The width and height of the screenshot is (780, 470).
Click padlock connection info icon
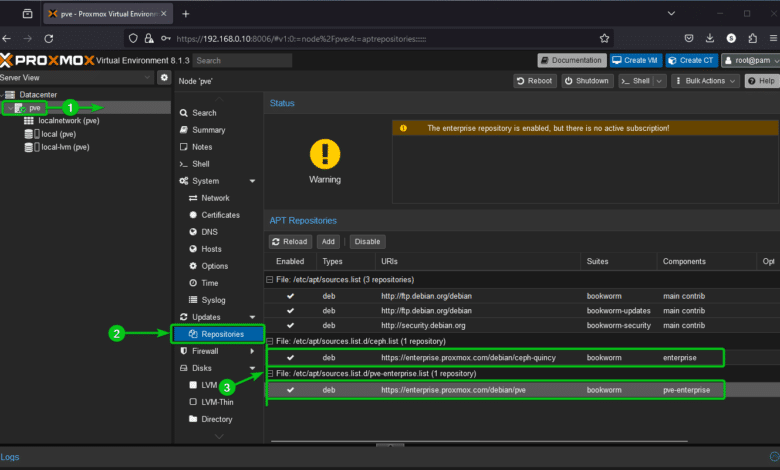(x=149, y=38)
